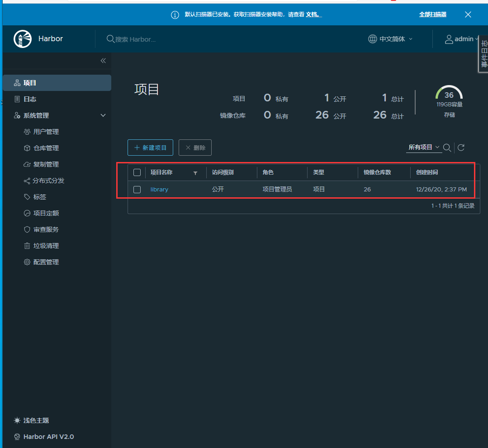Open the Harbor API V2.0 link
The image size is (488, 448).
click(48, 437)
